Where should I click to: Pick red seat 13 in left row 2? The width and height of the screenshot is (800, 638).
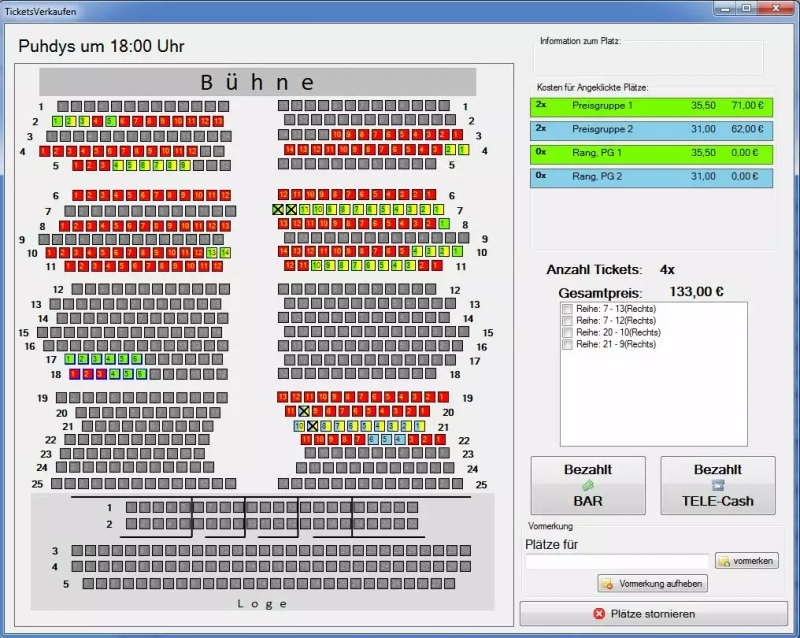tap(218, 121)
